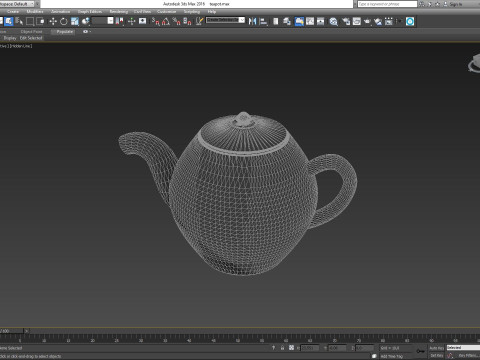Open the Animation menu
The height and width of the screenshot is (360, 480).
point(60,12)
